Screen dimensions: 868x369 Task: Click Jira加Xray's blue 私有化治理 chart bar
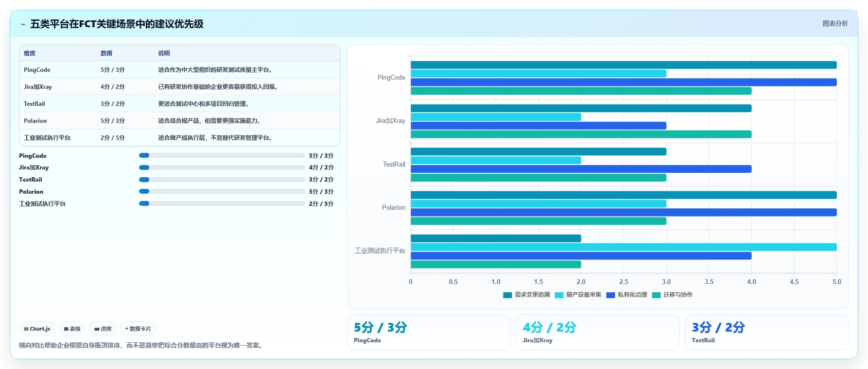pyautogui.click(x=538, y=126)
